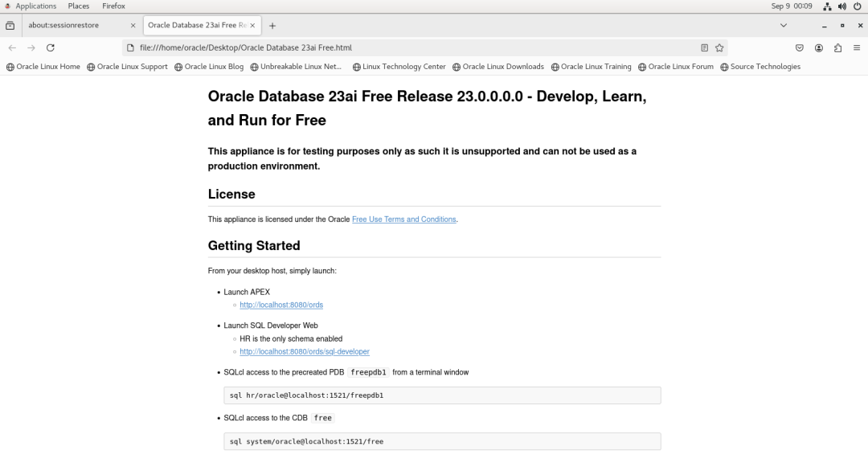Toggle reader view icon in address bar
This screenshot has width=868, height=463.
(704, 47)
